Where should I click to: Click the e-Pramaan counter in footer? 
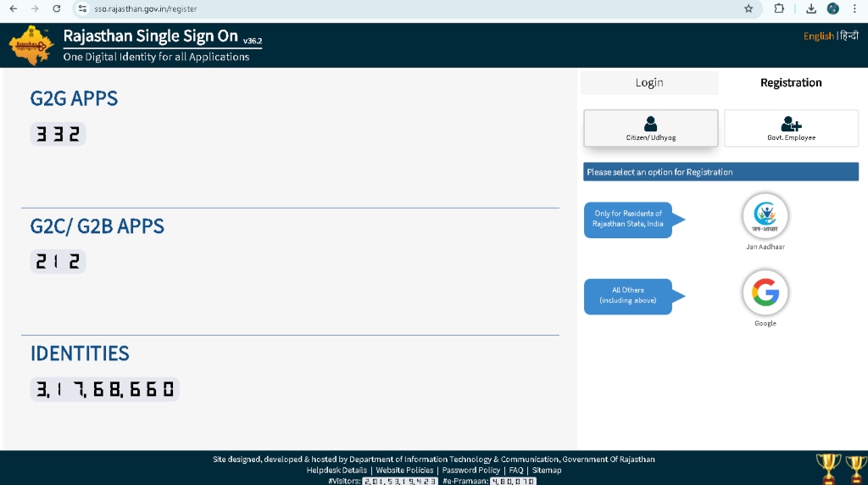pos(513,481)
